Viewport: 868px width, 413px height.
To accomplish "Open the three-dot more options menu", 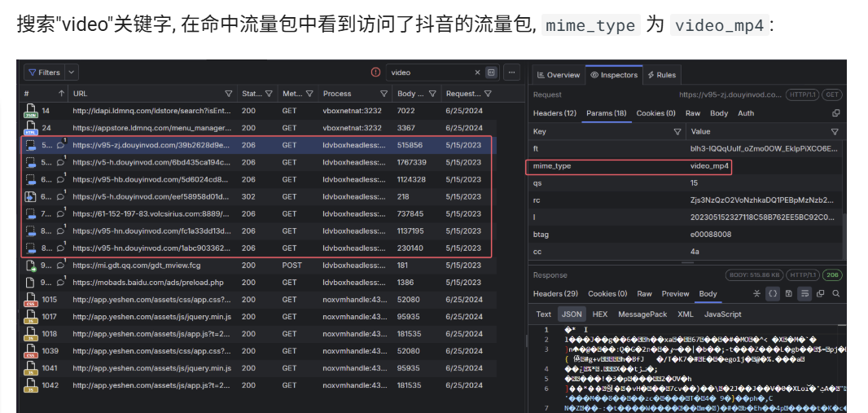I will click(x=511, y=72).
